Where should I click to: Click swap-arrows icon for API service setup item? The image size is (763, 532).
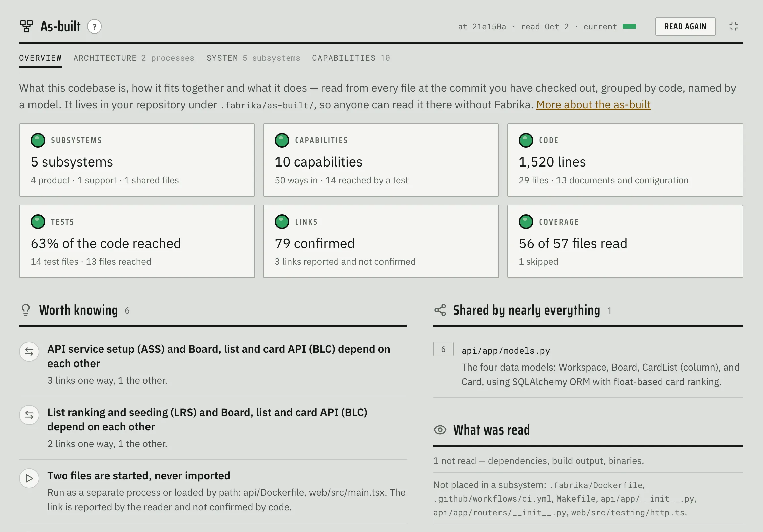(29, 352)
